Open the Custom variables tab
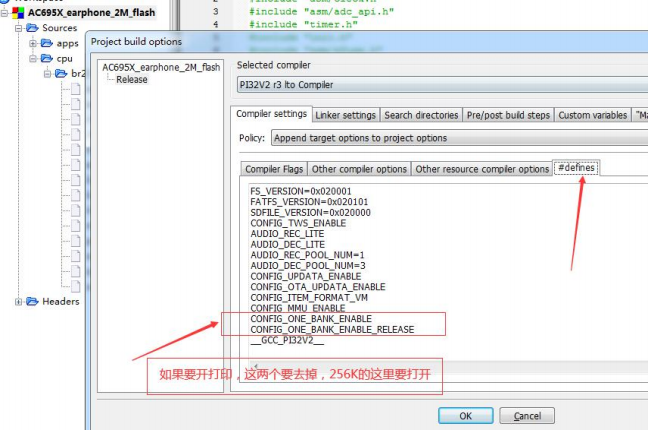648x430 pixels. click(x=593, y=115)
